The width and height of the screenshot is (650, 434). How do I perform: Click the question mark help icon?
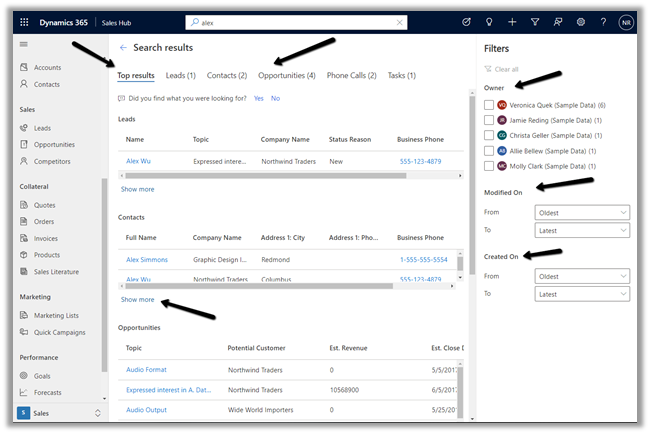click(x=604, y=21)
